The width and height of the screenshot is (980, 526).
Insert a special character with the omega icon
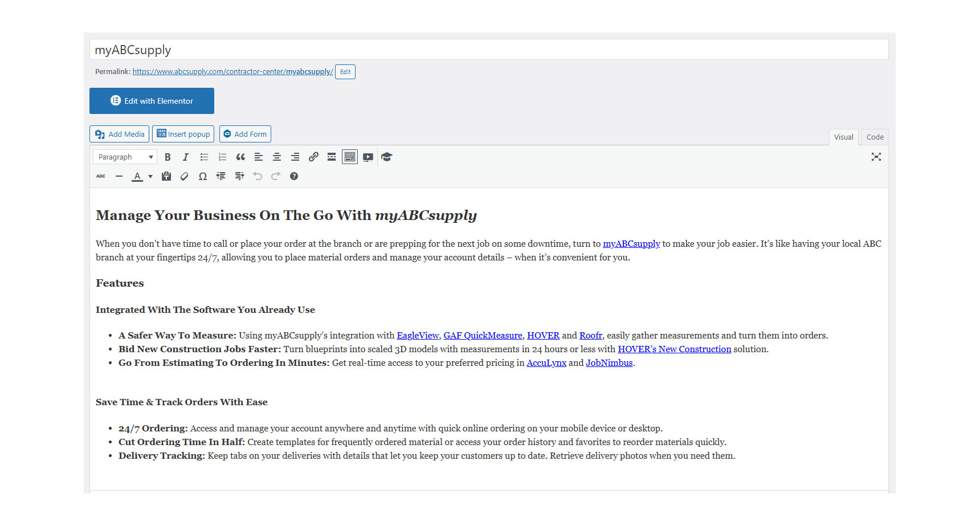point(202,177)
